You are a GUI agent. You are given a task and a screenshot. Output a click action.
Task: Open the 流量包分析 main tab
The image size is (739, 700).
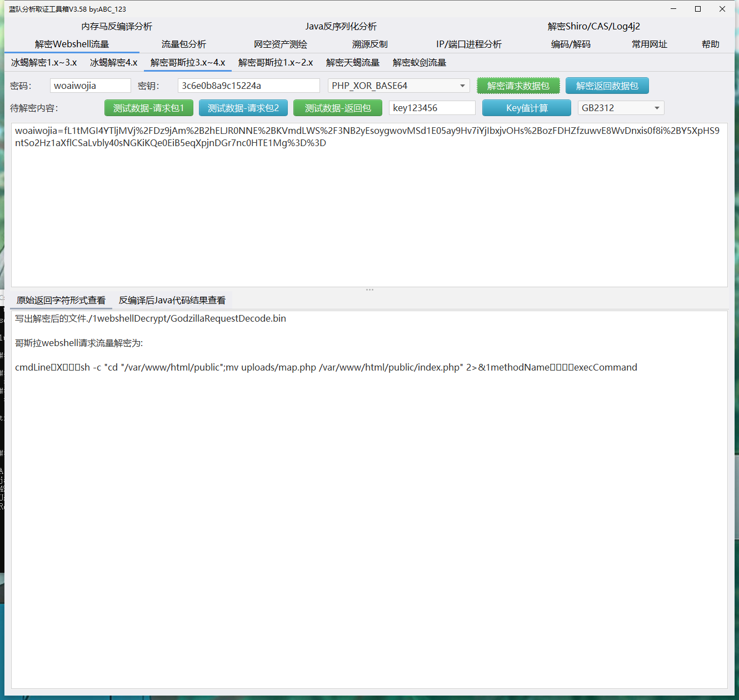(183, 44)
